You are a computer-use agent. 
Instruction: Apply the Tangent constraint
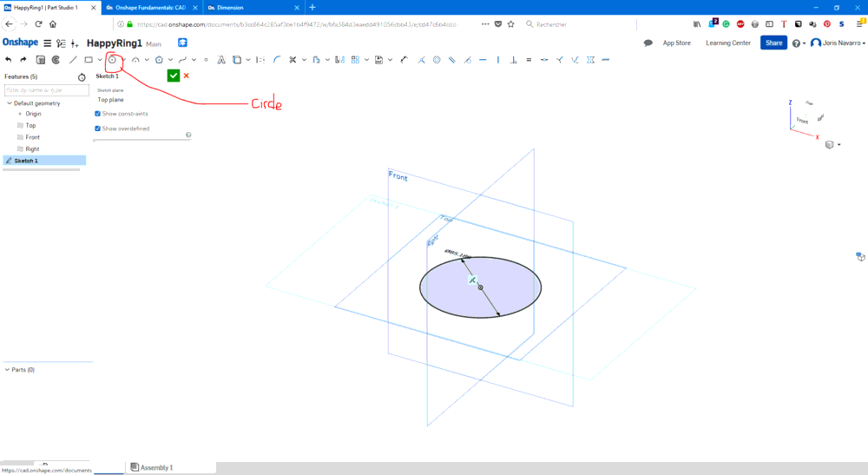pos(468,60)
